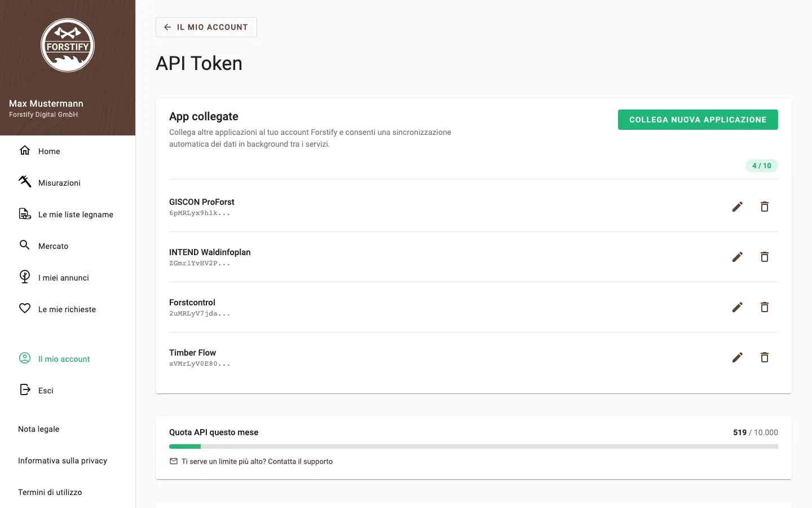Viewport: 812px width, 508px height.
Task: Navigate to Mercato
Action: pos(68,246)
